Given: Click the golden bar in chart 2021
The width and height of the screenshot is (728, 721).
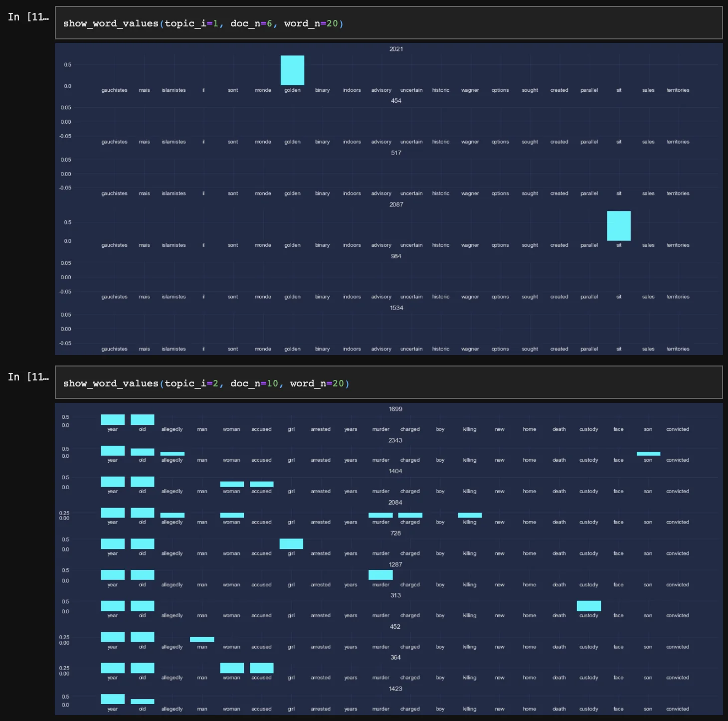Looking at the screenshot, I should [292, 70].
